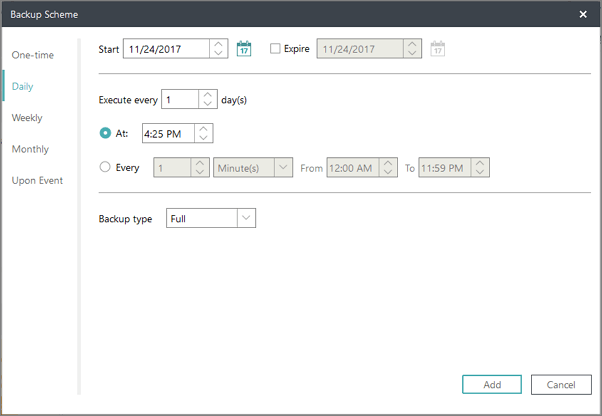Increase the At time with up arrow
602x416 pixels.
[203, 129]
